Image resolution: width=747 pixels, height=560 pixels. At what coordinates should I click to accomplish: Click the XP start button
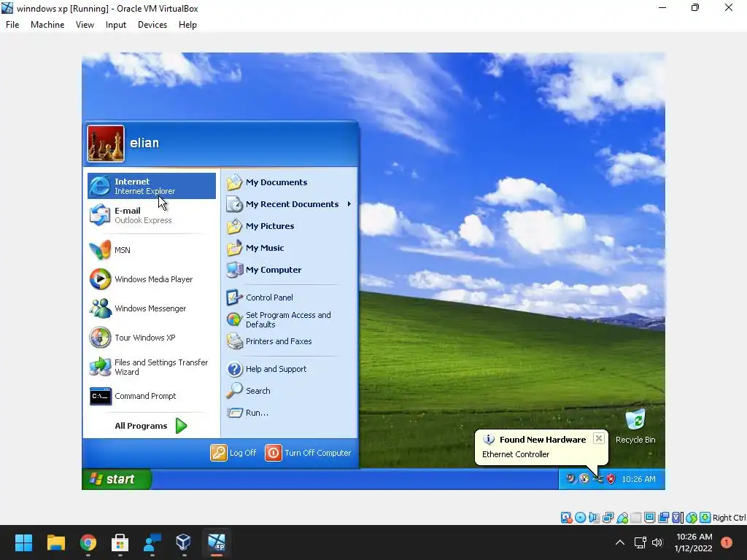coord(117,479)
